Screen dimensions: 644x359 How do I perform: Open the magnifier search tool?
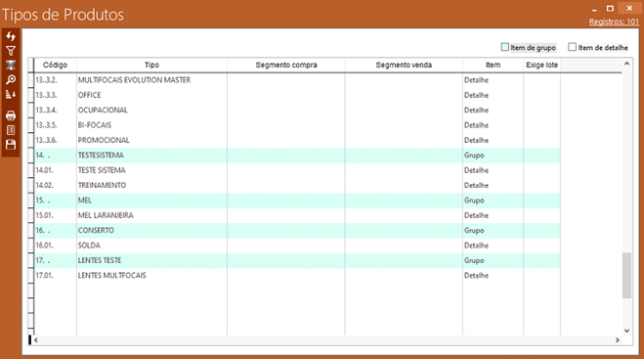[11, 79]
